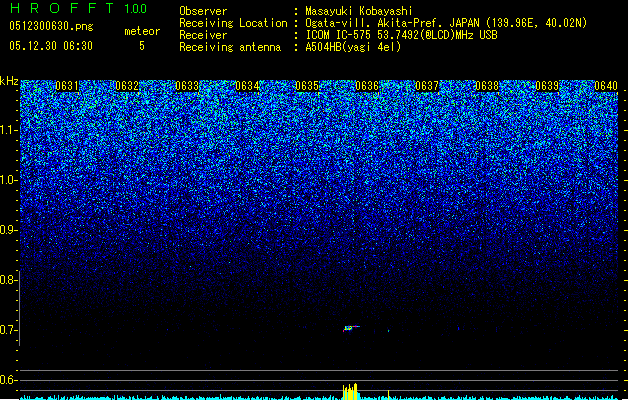This screenshot has height=400, width=629.
Task: Click the date stamp 05.12.30 06:30
Action: [x=51, y=46]
